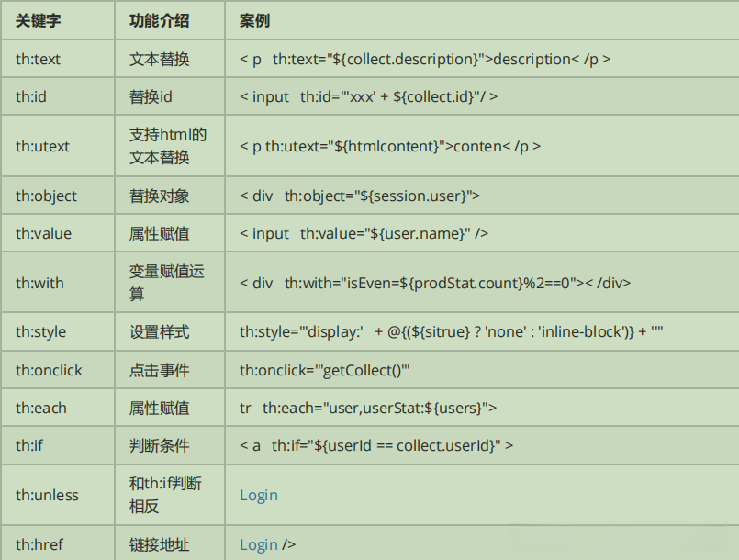Click the 文本替换 description cell
This screenshot has width=739, height=560.
click(160, 59)
